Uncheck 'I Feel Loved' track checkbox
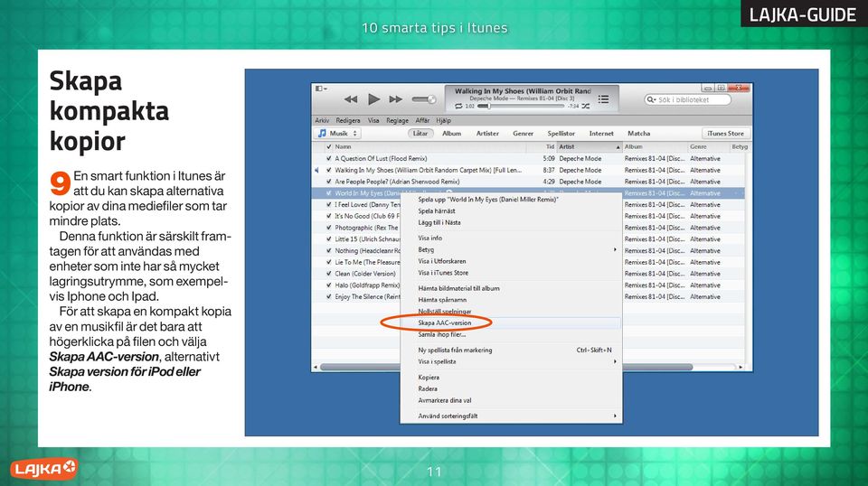868x486 pixels. click(329, 205)
